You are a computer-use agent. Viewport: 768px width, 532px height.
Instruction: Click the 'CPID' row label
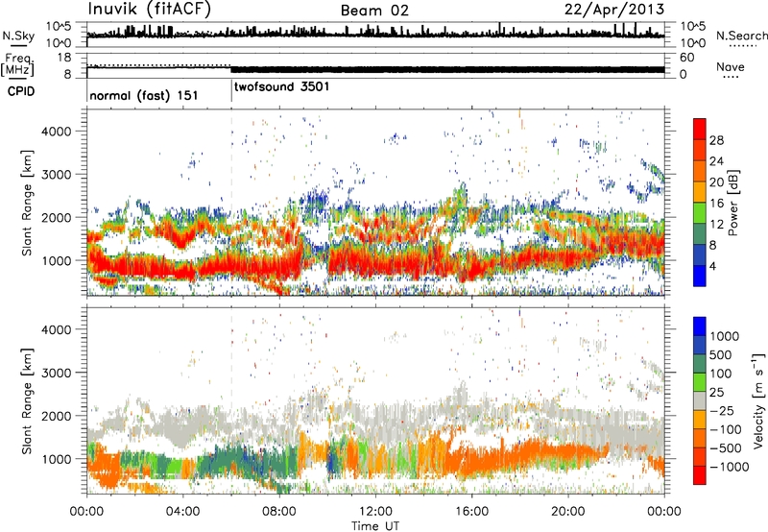[21, 91]
